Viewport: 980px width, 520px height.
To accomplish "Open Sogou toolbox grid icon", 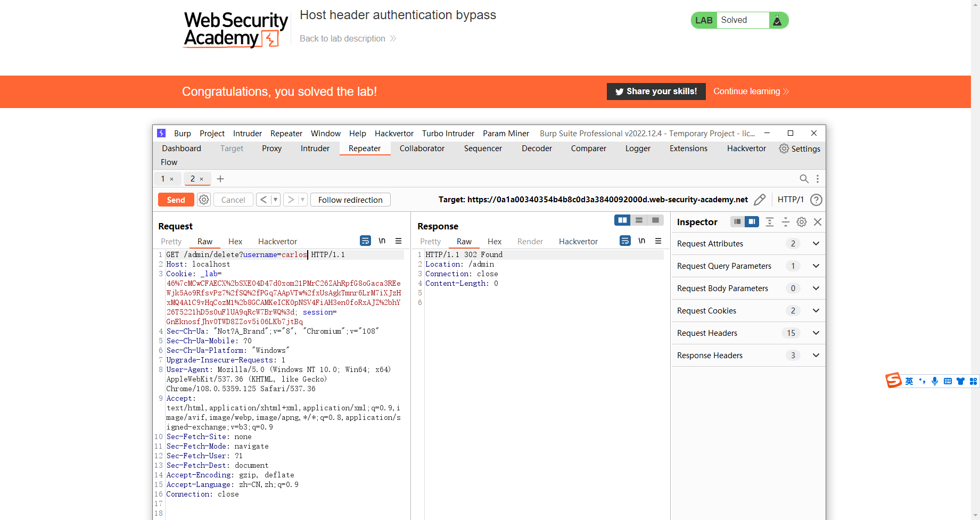I will click(973, 381).
